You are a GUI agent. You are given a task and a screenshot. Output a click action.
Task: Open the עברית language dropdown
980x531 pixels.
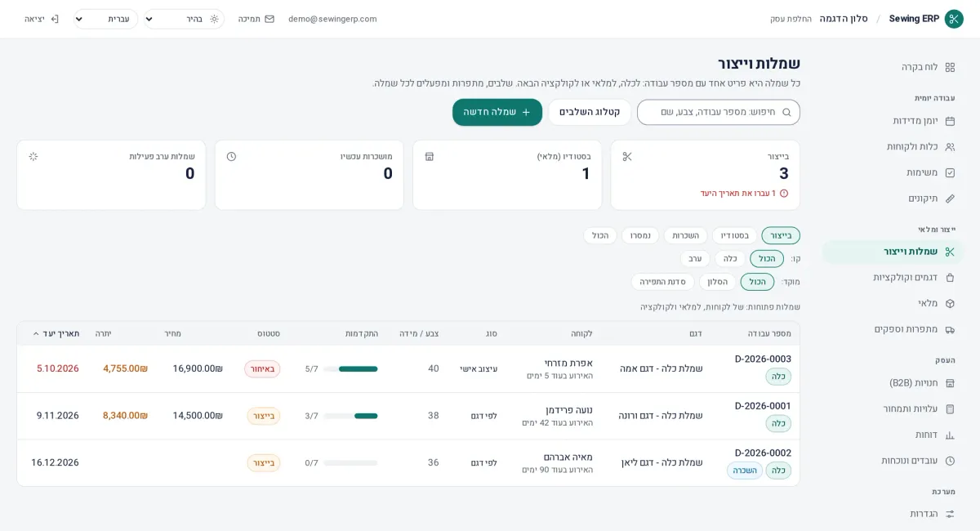point(106,19)
